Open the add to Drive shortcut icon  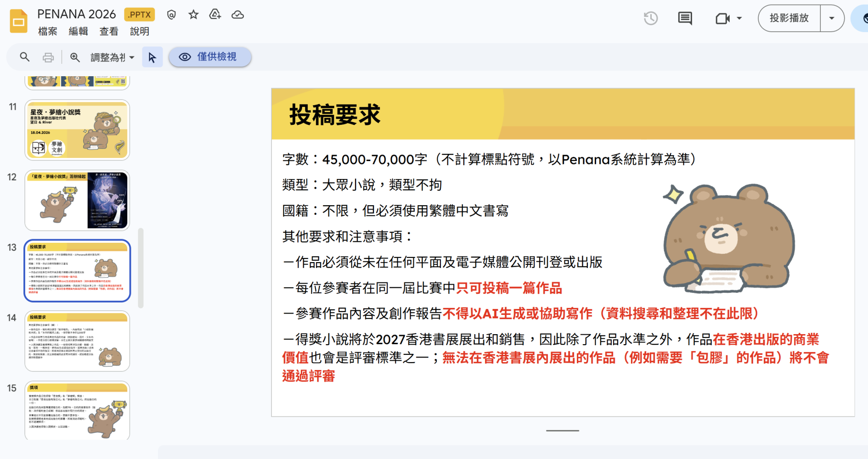[215, 15]
